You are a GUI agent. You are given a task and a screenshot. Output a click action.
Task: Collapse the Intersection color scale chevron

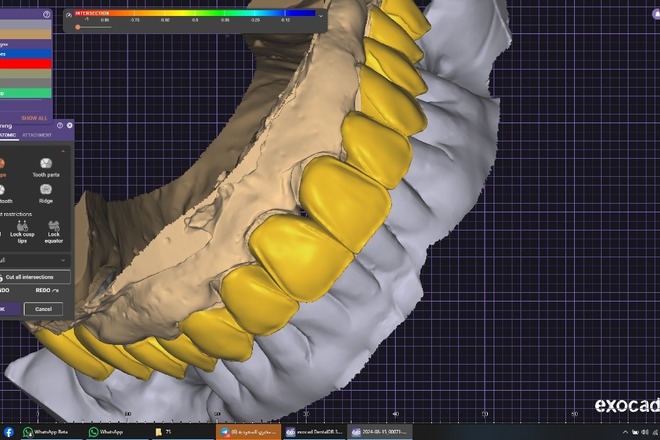pyautogui.click(x=321, y=14)
